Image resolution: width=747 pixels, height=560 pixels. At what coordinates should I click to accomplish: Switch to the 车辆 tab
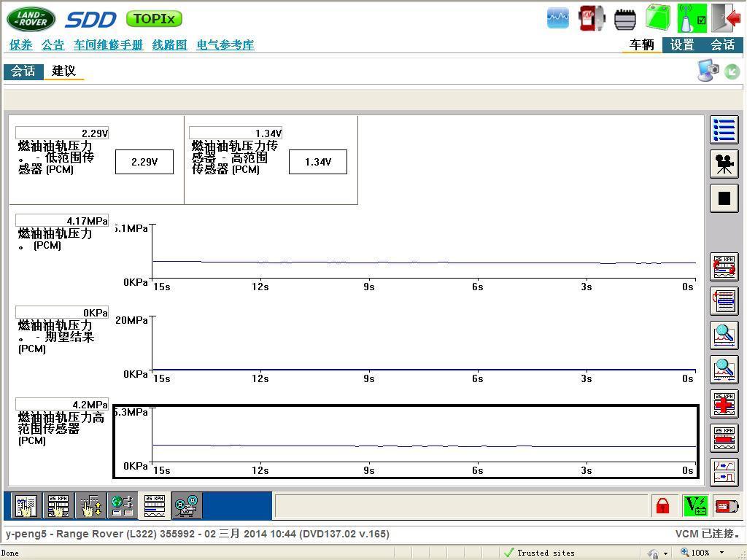642,44
